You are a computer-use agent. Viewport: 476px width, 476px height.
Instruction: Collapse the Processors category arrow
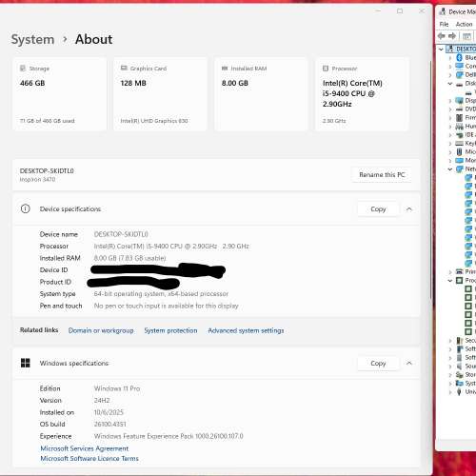point(450,280)
